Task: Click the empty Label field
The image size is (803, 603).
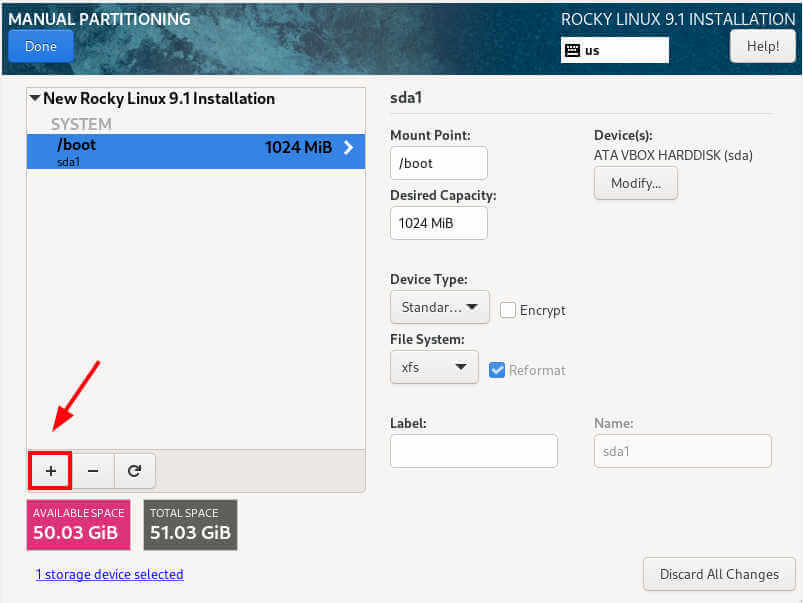Action: (474, 451)
